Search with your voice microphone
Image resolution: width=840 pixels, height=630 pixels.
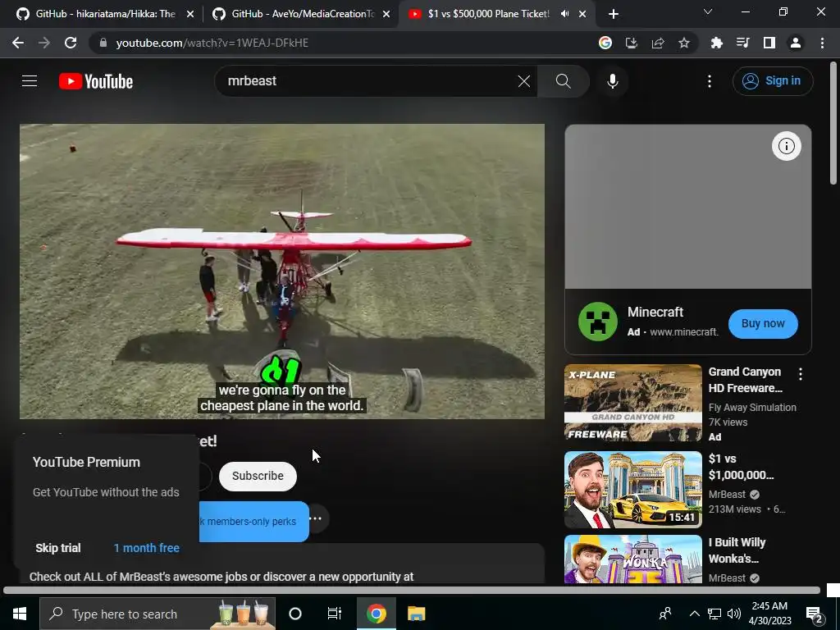click(613, 81)
